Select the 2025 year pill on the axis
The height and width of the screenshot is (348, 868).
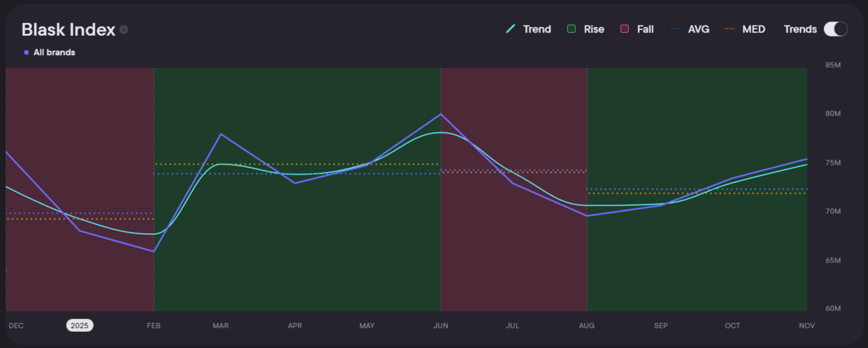pos(79,325)
